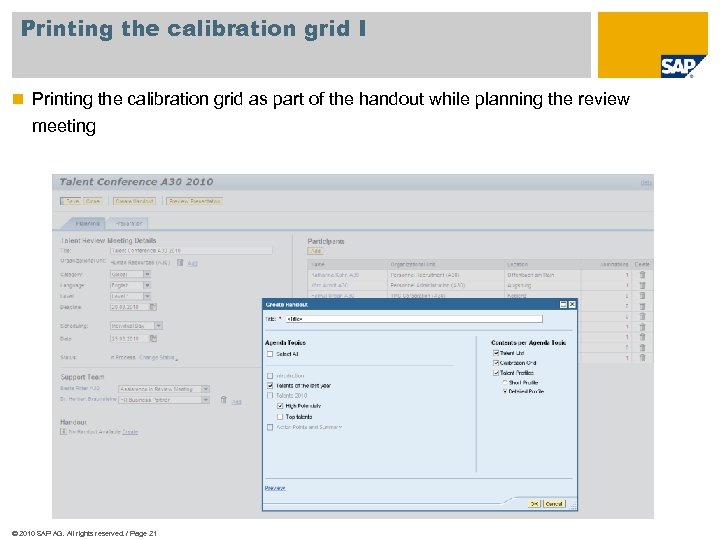Viewport: 720px width, 540px height.
Task: Click the dialog resize handle beside Cancel
Action: point(573,506)
